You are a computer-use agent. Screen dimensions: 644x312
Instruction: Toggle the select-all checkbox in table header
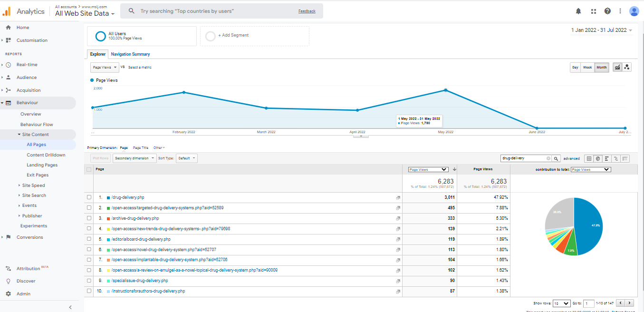tap(89, 169)
